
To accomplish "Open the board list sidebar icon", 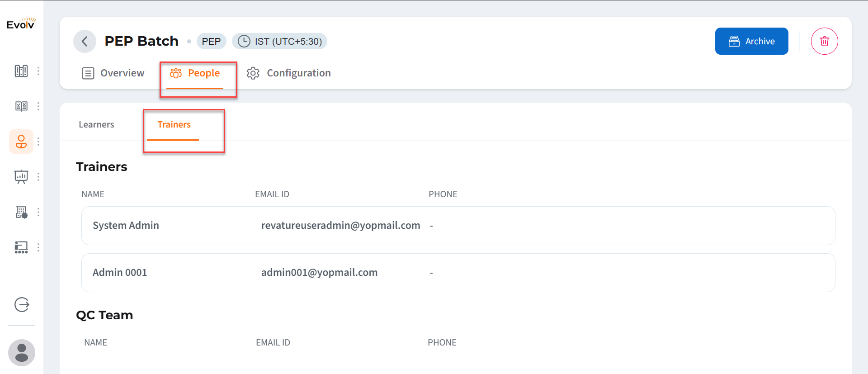I will [x=21, y=247].
